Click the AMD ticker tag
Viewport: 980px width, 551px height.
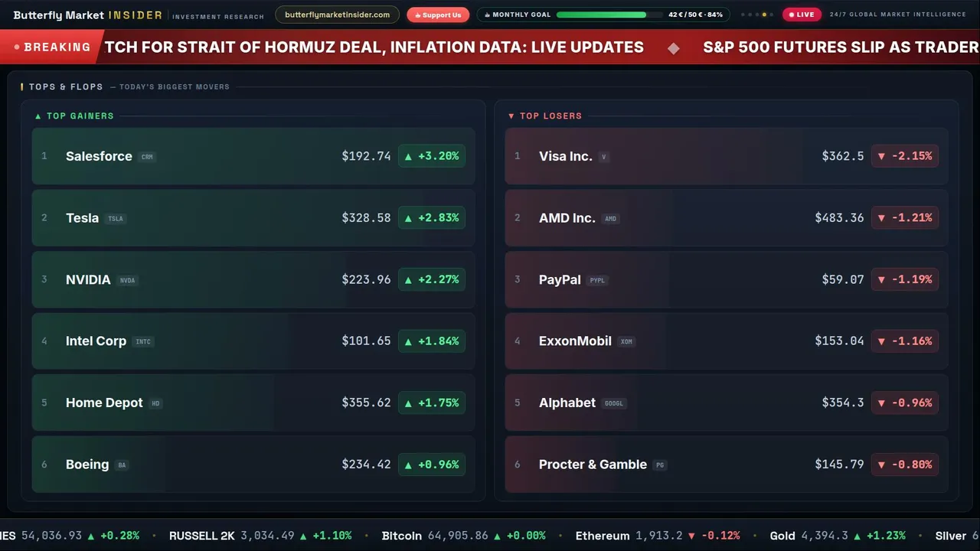tap(610, 219)
